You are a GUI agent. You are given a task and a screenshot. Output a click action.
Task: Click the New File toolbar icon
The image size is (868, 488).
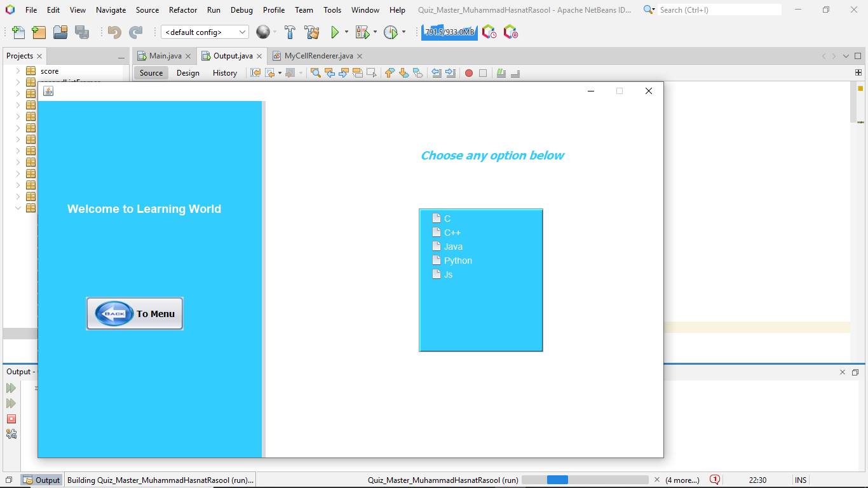(18, 32)
